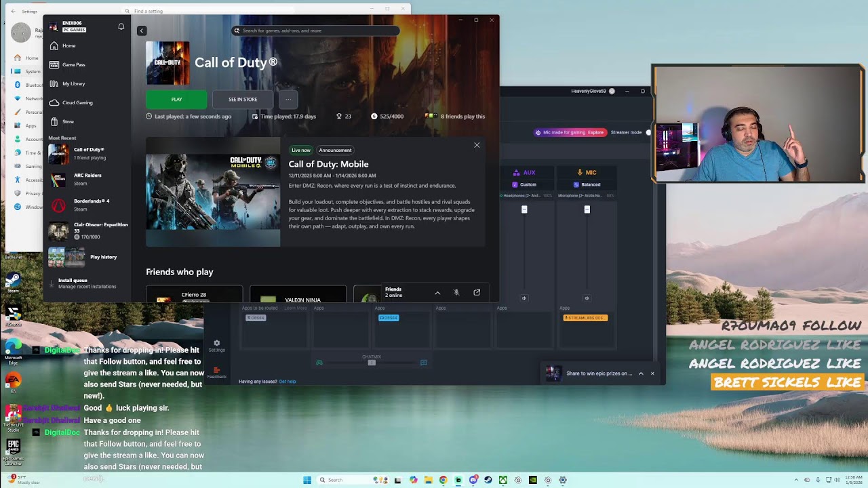Click Get help link
868x488 pixels.
tap(288, 382)
